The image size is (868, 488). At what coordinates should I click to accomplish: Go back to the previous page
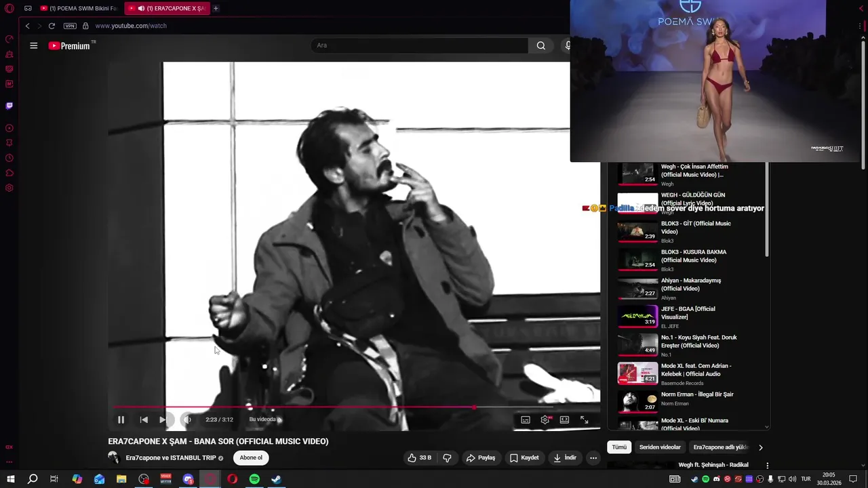click(27, 26)
